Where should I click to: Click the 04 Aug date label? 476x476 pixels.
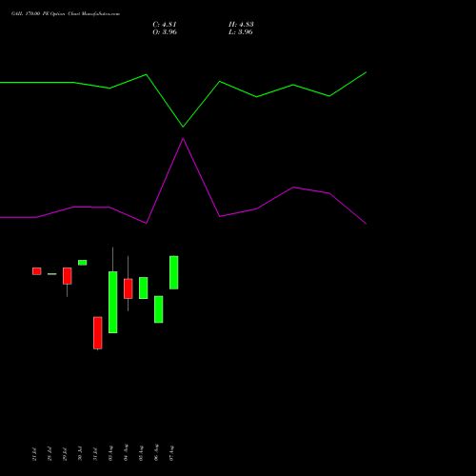click(x=126, y=452)
